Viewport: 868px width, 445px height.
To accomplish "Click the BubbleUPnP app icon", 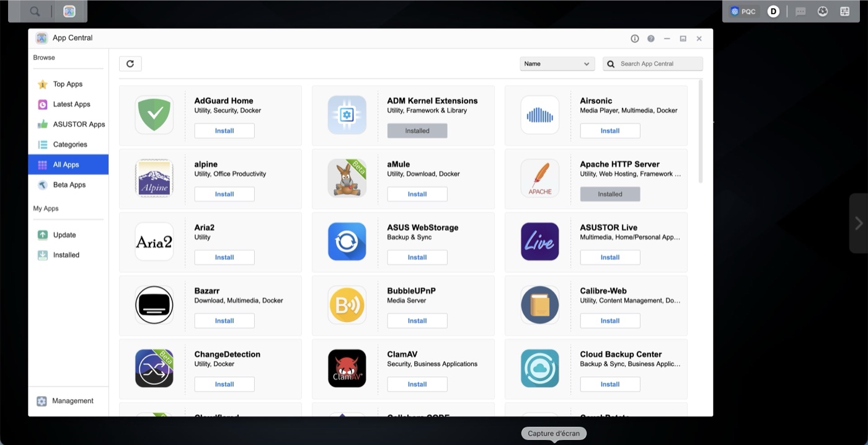I will pos(347,305).
